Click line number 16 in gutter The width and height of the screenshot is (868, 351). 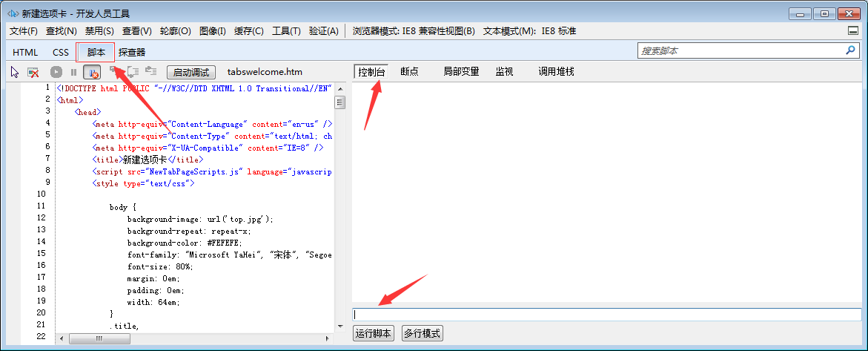click(41, 265)
